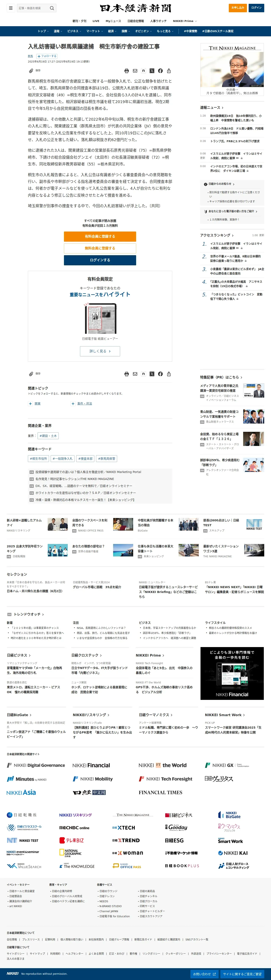The width and height of the screenshot is (271, 980).
Task: Expand the 経済 navigation dropdown
Action: coord(112,31)
